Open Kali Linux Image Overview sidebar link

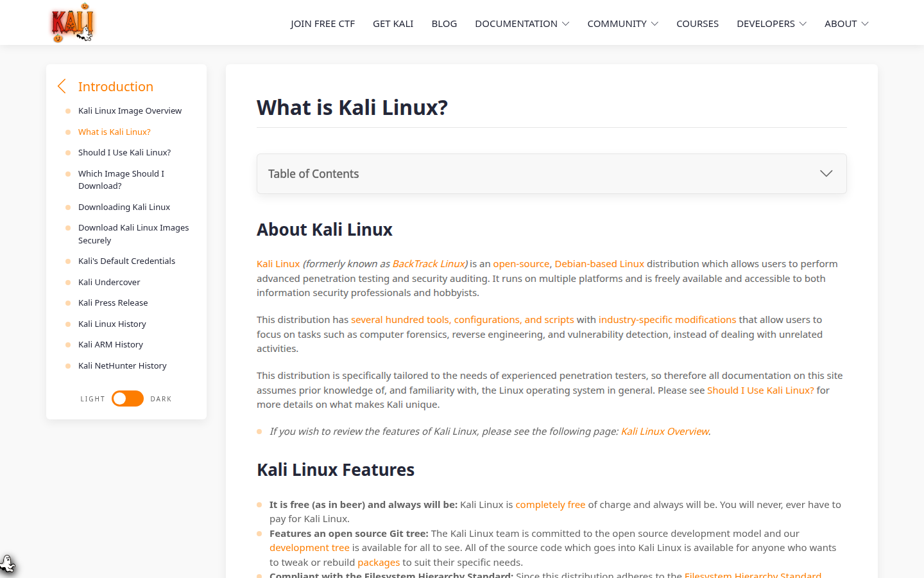coord(130,110)
